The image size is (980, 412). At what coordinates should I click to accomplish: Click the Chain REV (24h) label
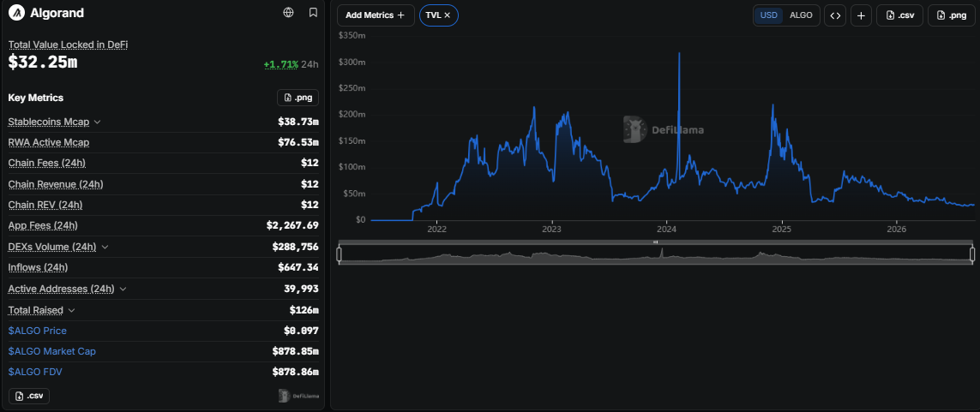point(45,205)
